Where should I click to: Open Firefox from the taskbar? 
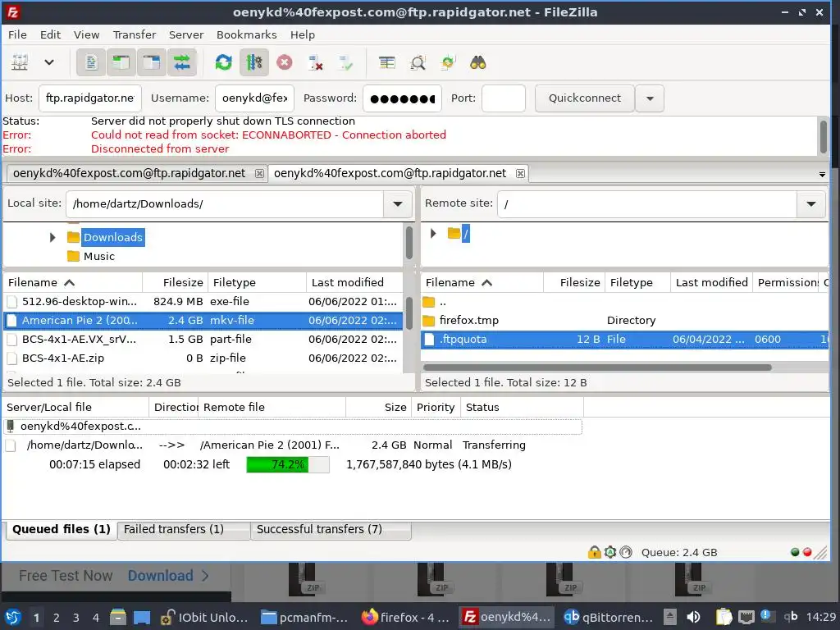click(x=406, y=617)
